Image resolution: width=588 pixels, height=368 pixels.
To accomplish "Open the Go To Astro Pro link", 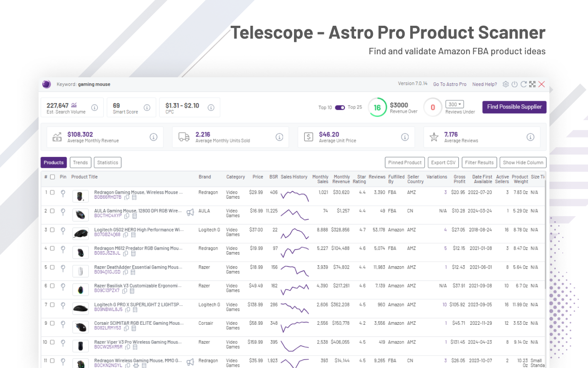I will 450,84.
